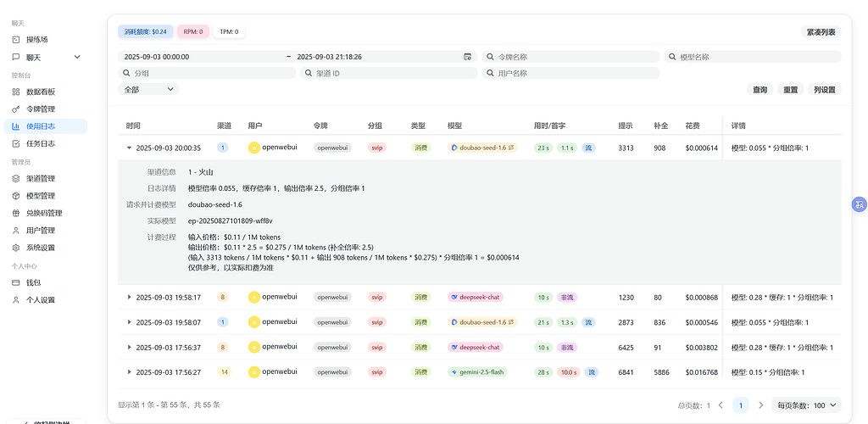Click doubao-seed-1.6 model tag at 20:00:35
Viewport: 868px width, 424px height.
(482, 148)
